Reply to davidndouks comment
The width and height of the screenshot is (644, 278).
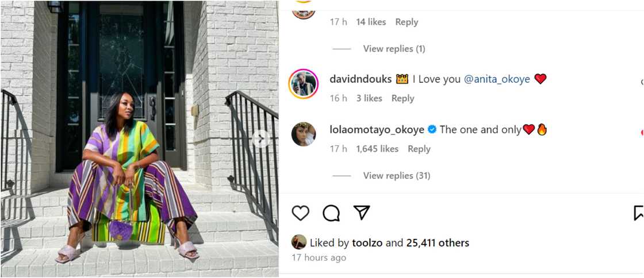point(402,98)
